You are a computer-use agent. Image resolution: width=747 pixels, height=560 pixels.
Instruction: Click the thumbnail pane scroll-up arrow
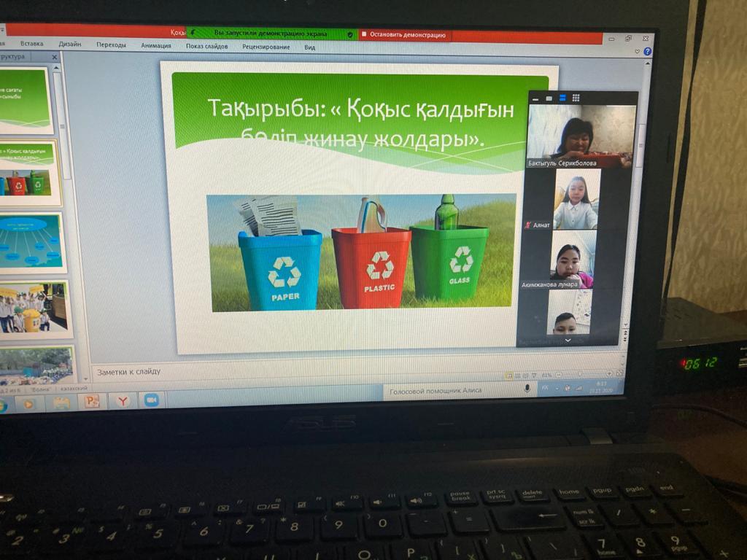click(x=56, y=69)
